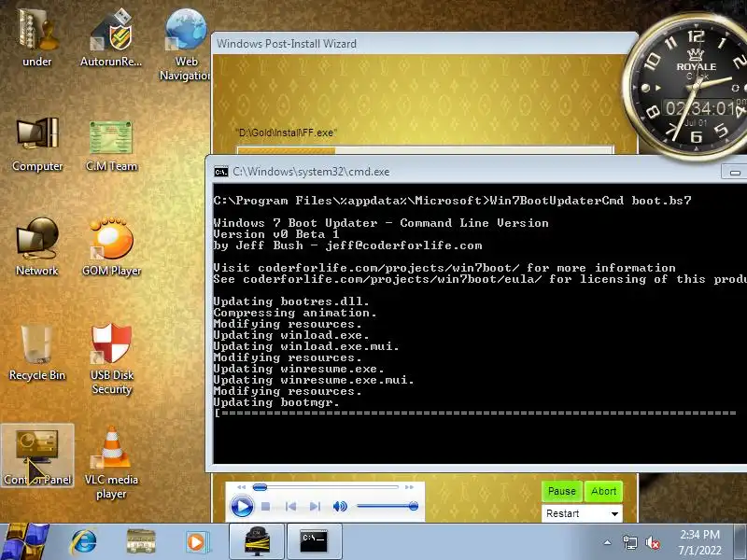
Task: Open the Recycle Bin
Action: (x=37, y=353)
